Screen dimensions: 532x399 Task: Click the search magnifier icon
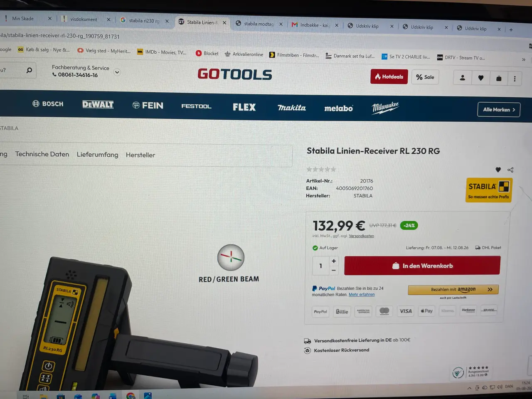pos(29,70)
